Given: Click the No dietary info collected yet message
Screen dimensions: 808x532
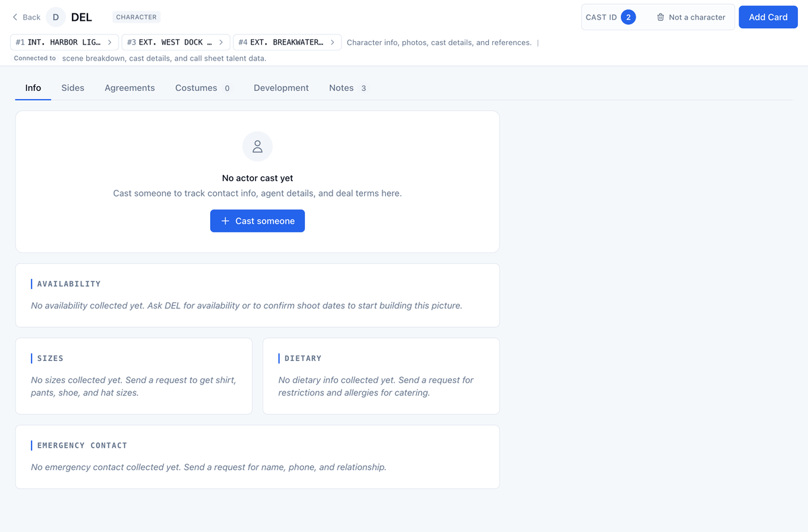Looking at the screenshot, I should (x=376, y=387).
